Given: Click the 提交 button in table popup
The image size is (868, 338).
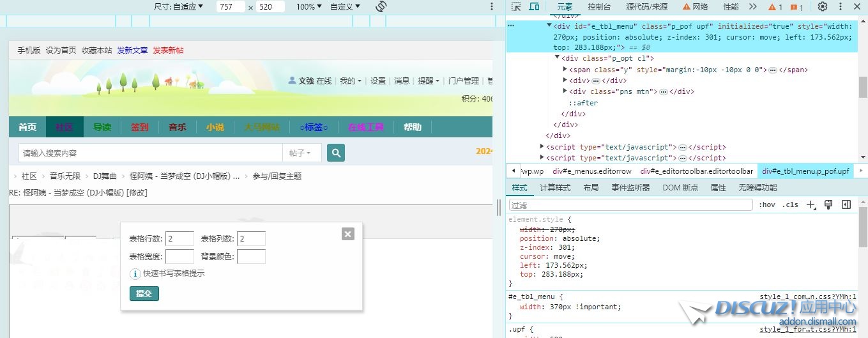Looking at the screenshot, I should click(x=144, y=293).
